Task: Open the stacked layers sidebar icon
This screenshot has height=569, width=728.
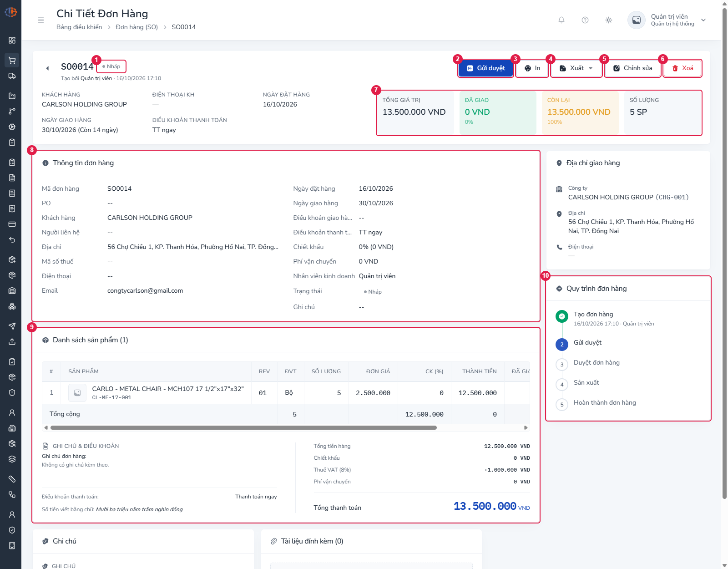Action: point(12,459)
